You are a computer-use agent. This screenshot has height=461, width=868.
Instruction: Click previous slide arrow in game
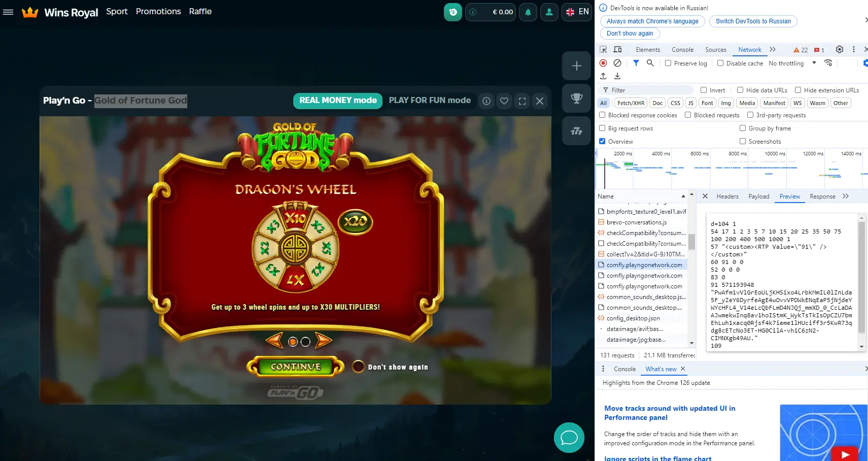[x=274, y=341]
